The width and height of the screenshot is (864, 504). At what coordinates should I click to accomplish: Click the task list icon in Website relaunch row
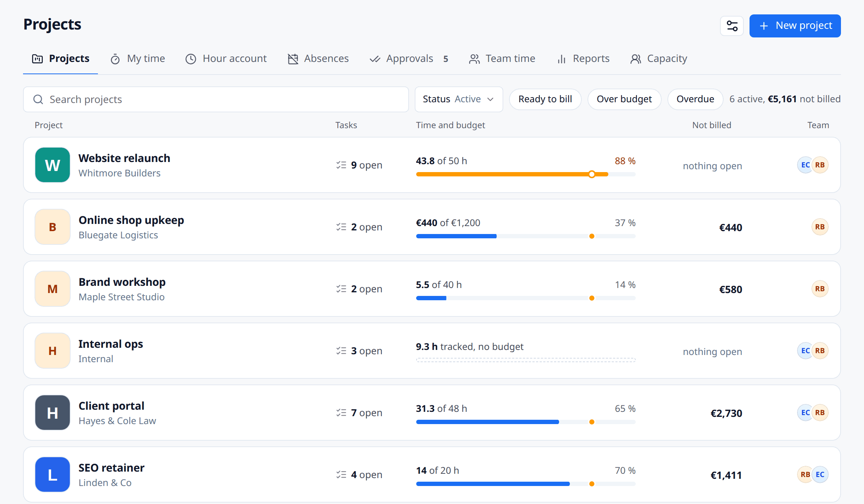(x=341, y=165)
